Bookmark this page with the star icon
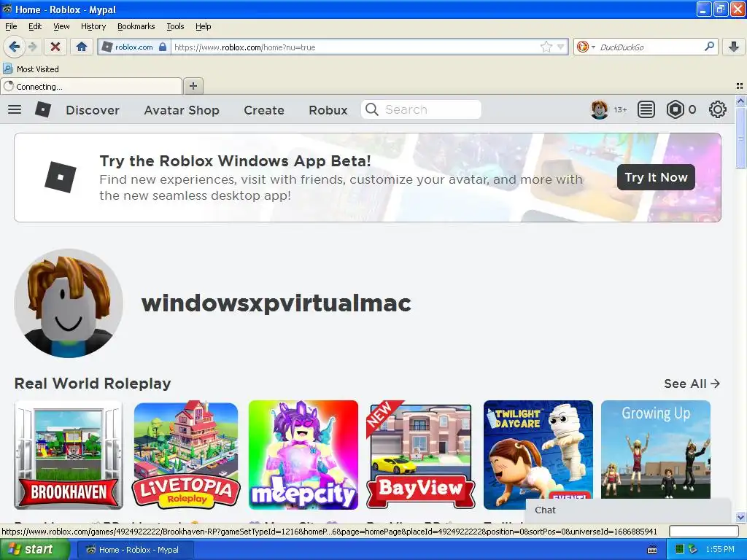The width and height of the screenshot is (747, 560). pos(546,47)
